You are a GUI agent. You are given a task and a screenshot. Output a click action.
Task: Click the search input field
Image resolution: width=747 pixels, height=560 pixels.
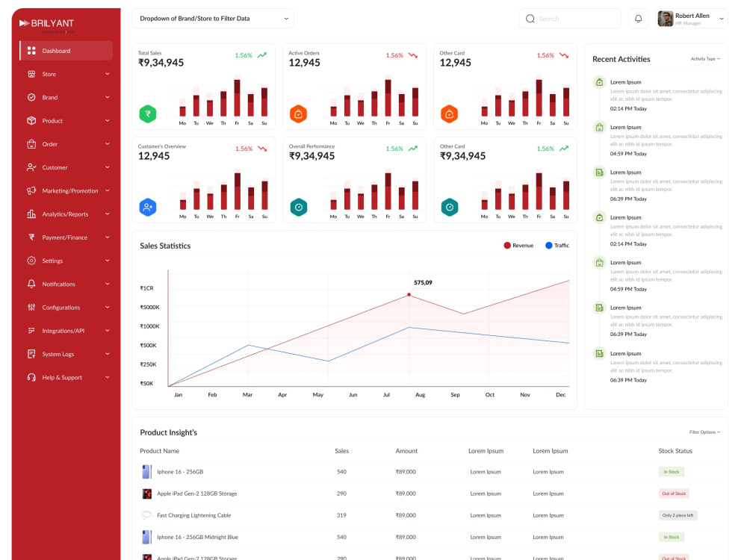[570, 19]
